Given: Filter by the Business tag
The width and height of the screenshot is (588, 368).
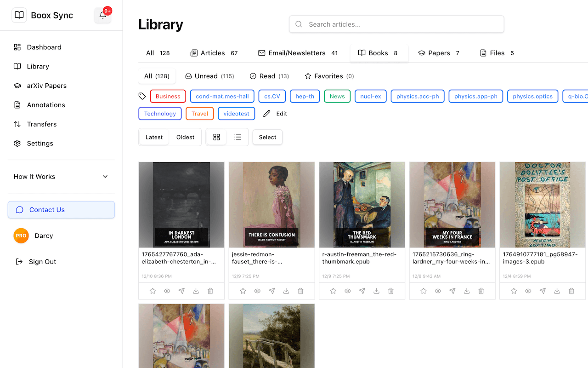Looking at the screenshot, I should 168,96.
